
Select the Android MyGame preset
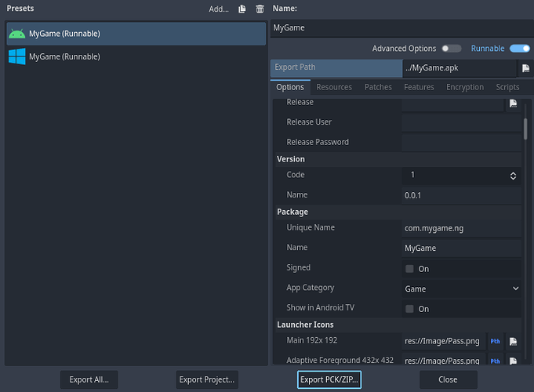[x=135, y=34]
